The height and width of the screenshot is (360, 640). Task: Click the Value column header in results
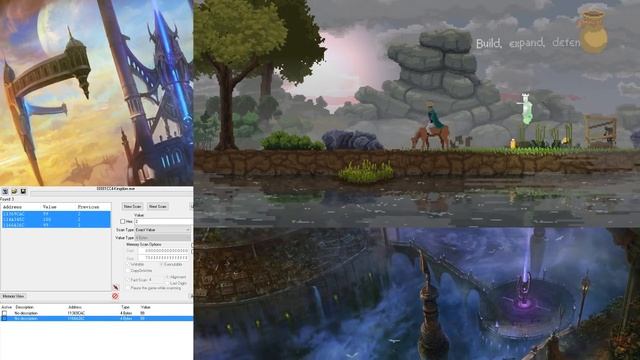pos(49,207)
